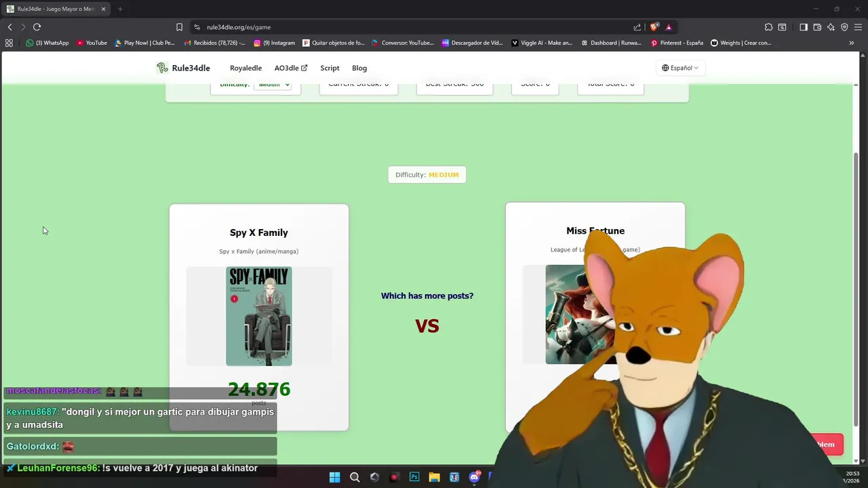This screenshot has width=868, height=488.
Task: Open the tab search icon in toolbar
Action: click(x=782, y=27)
